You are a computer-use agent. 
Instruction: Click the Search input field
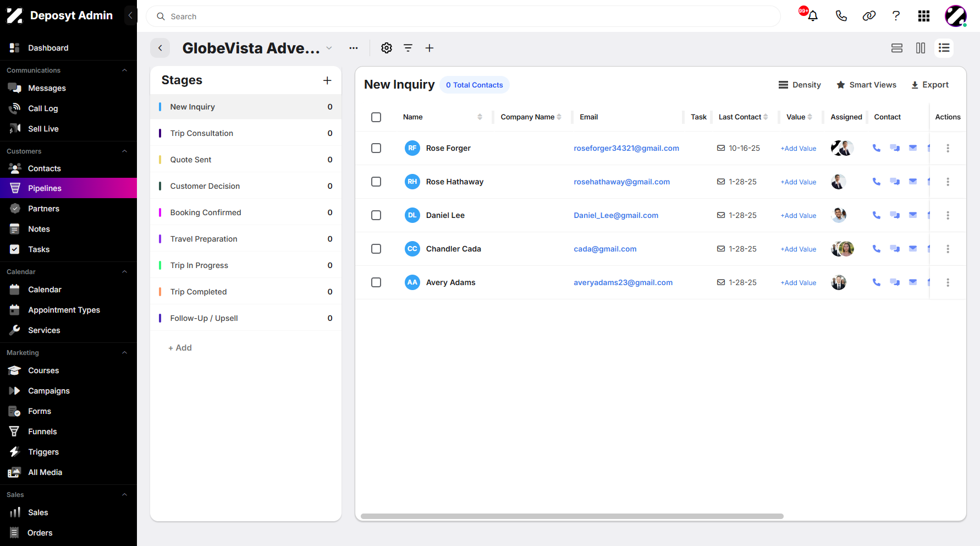[x=463, y=17]
